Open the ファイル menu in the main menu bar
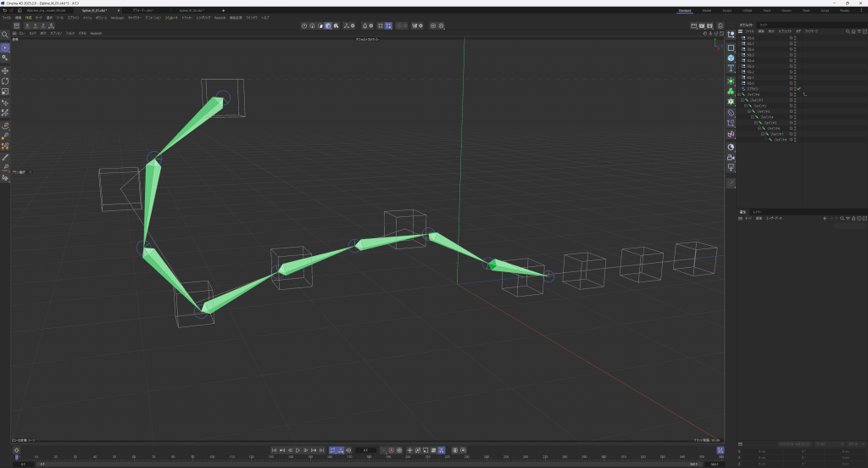The width and height of the screenshot is (868, 468). point(7,18)
